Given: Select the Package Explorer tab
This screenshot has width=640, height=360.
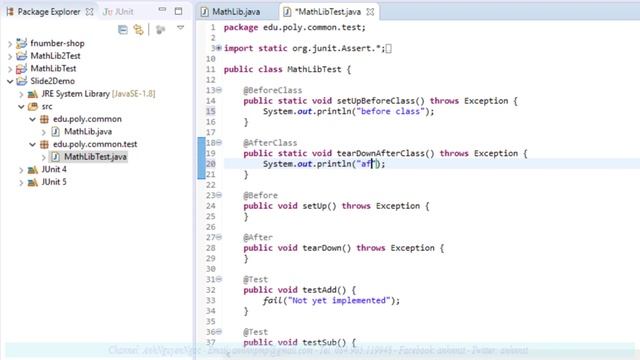Looking at the screenshot, I should click(49, 12).
